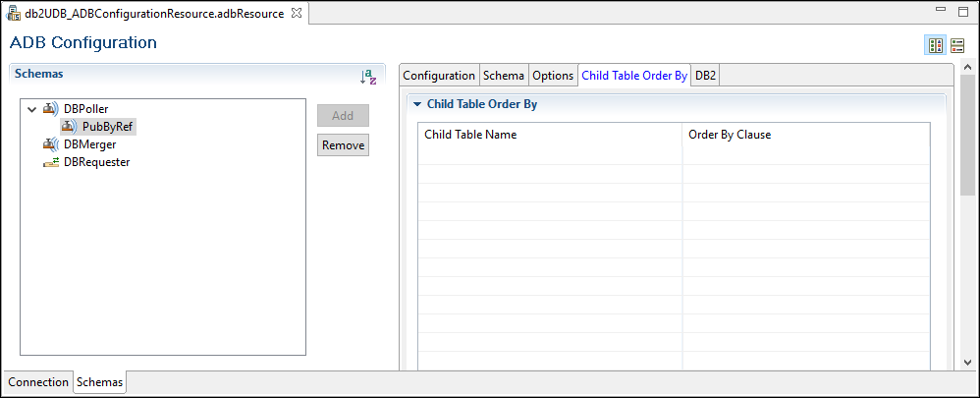Click the DBPoller service icon
The width and height of the screenshot is (980, 398).
pyautogui.click(x=50, y=108)
